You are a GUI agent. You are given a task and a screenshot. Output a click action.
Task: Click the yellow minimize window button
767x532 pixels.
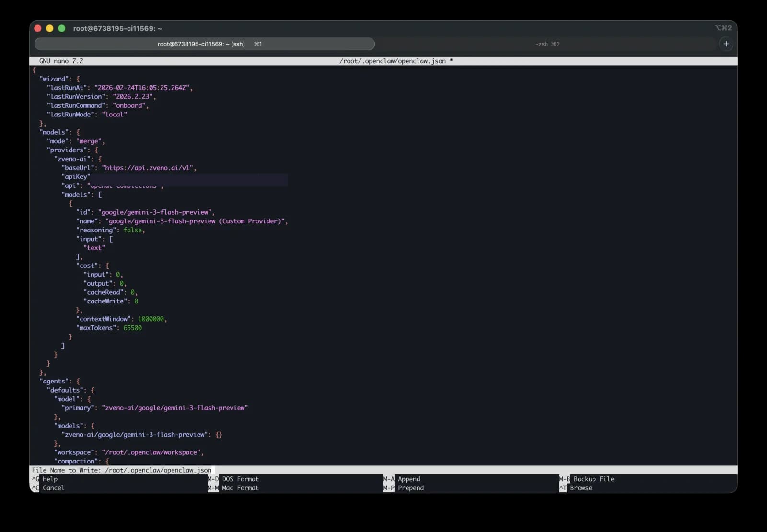(x=49, y=28)
